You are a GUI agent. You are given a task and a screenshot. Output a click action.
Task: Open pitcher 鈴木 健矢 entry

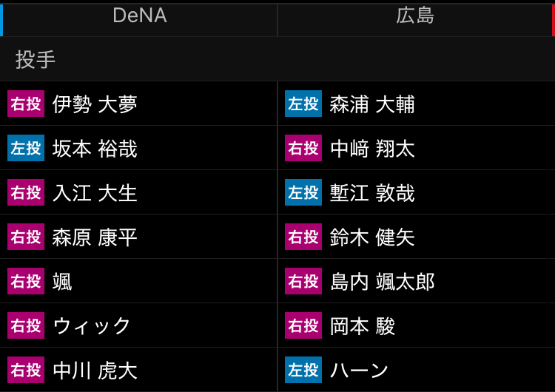[417, 237]
